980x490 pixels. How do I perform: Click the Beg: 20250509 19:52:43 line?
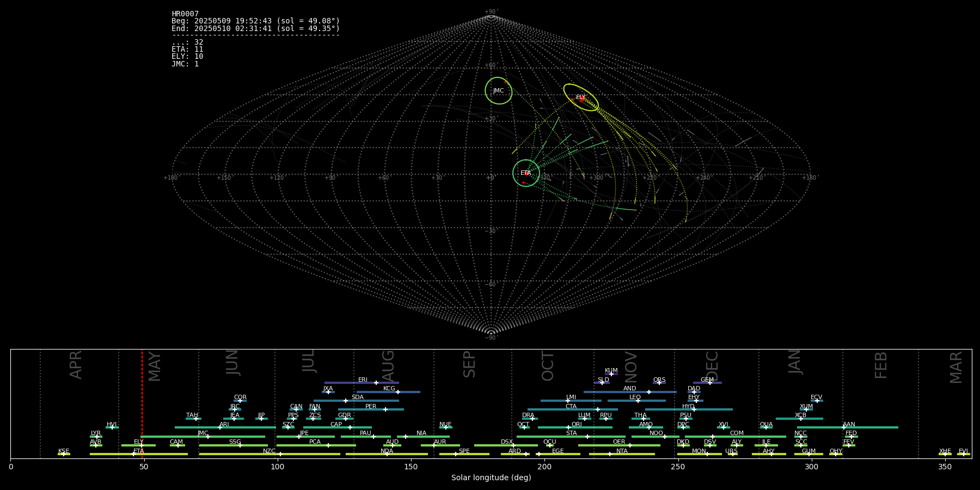coord(255,21)
